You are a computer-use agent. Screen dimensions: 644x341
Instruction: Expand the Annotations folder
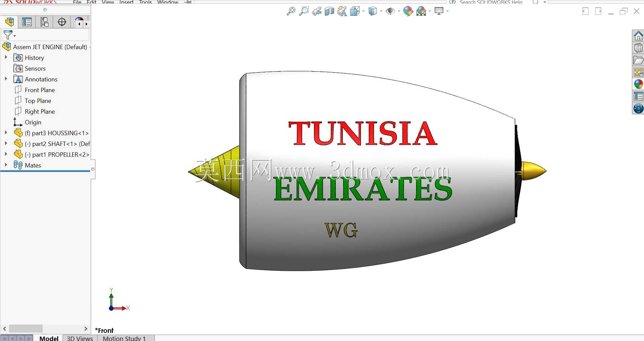pyautogui.click(x=6, y=79)
